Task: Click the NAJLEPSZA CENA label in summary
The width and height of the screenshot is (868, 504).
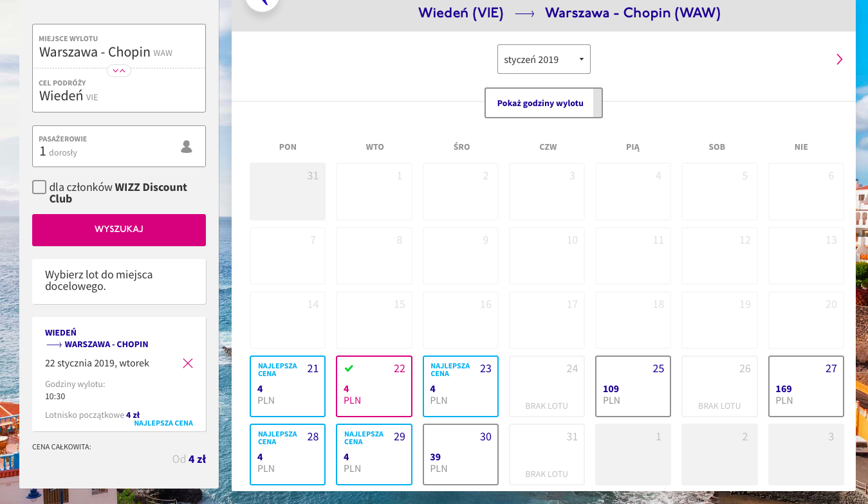Action: click(163, 423)
